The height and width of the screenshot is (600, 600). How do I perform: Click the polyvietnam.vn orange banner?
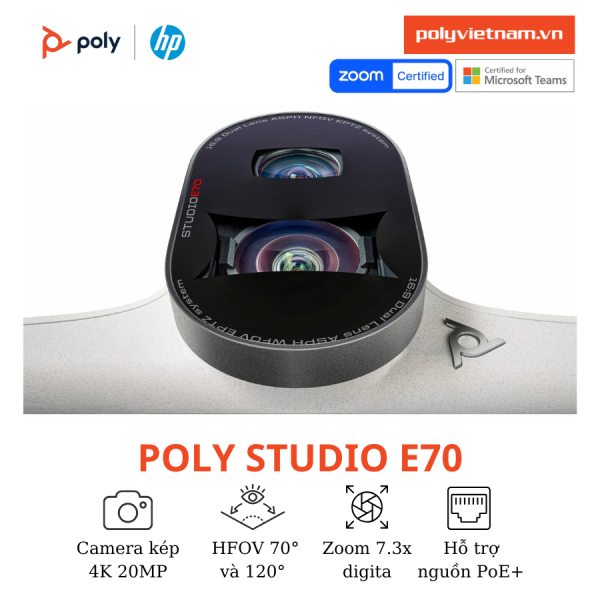pos(489,34)
